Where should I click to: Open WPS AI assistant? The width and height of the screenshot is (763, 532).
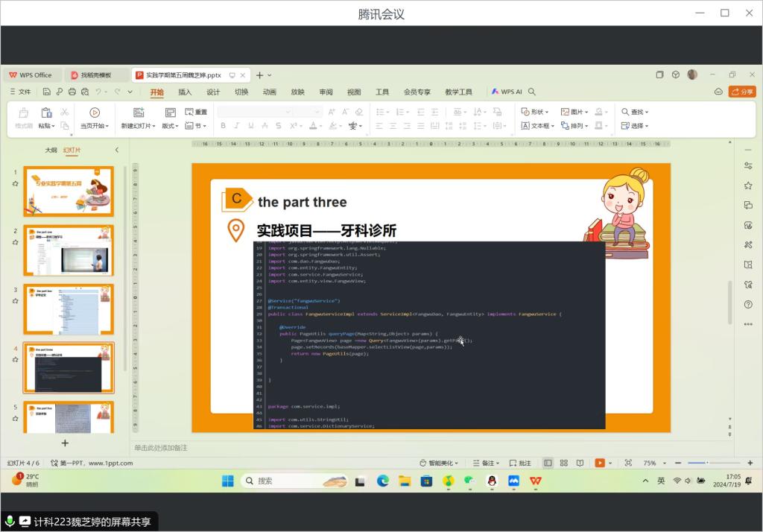[507, 92]
